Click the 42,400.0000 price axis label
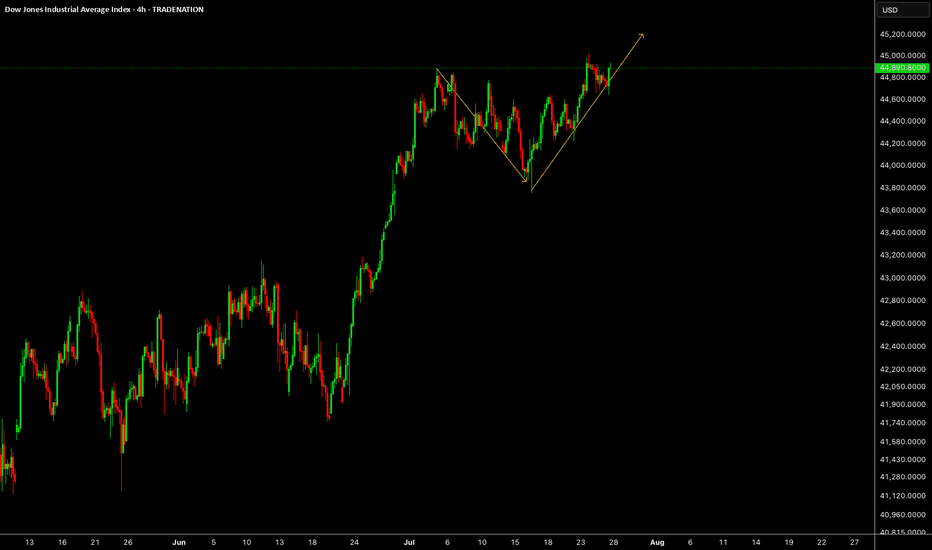932x550 pixels. coord(902,346)
